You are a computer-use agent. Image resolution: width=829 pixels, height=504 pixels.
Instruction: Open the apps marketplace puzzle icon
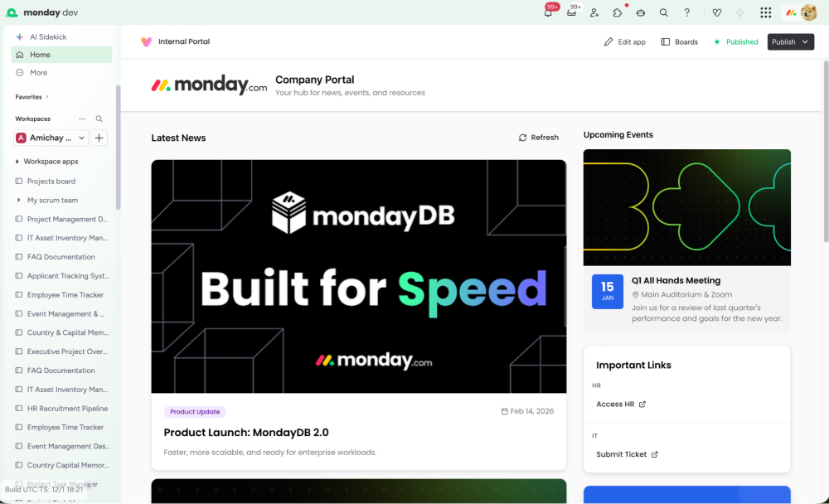tap(618, 12)
